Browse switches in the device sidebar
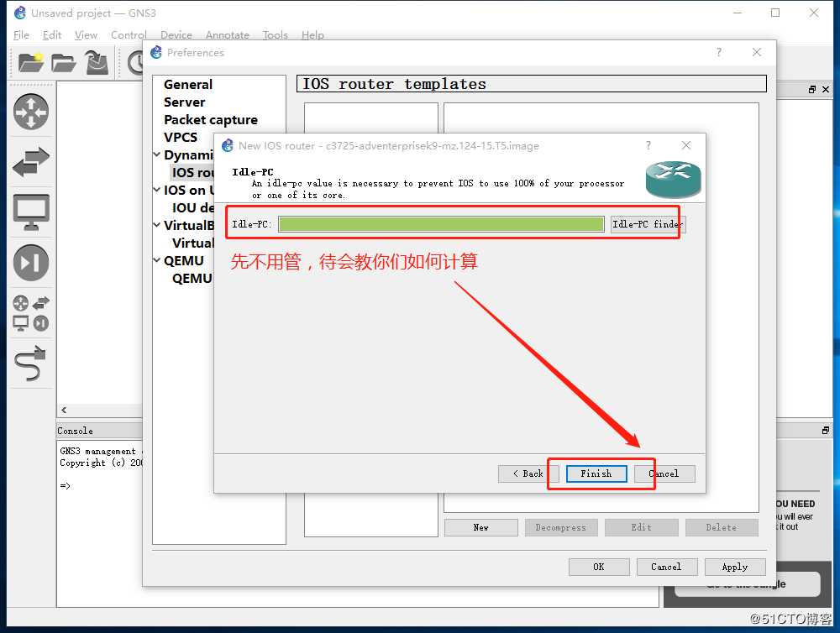This screenshot has height=633, width=840. pyautogui.click(x=31, y=161)
